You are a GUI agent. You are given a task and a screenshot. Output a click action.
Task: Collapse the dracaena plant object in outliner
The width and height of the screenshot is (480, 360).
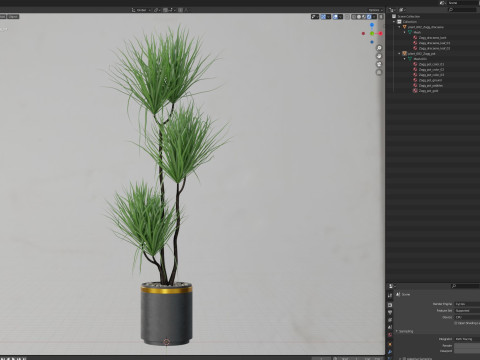click(399, 27)
